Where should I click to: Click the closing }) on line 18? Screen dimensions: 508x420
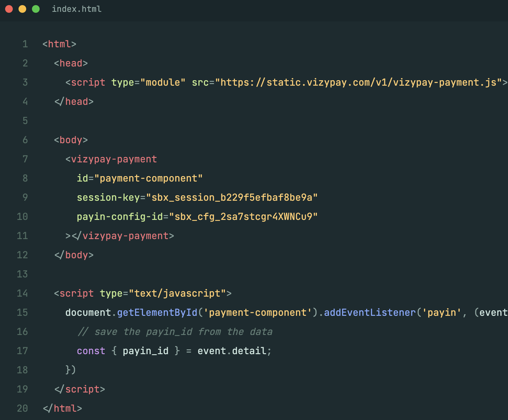71,370
